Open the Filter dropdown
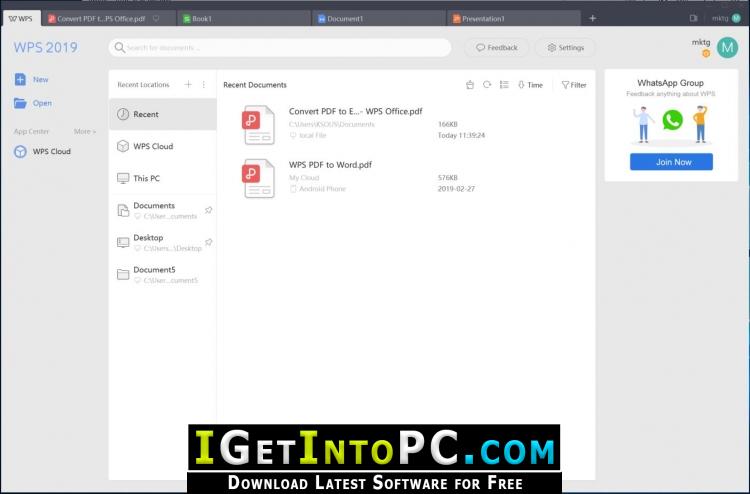This screenshot has height=494, width=750. point(574,85)
